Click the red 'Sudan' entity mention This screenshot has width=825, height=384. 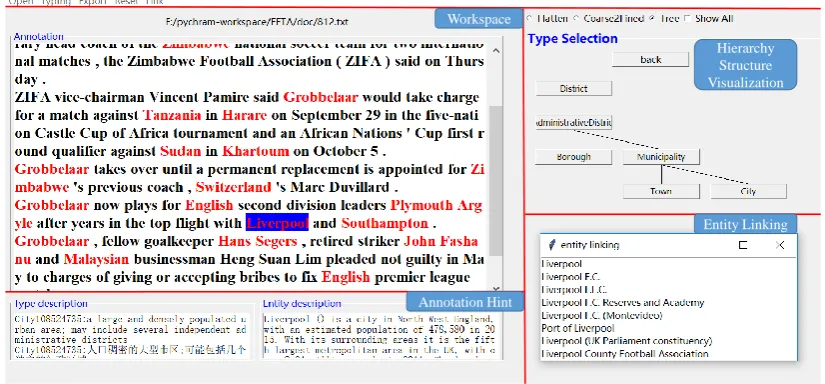click(x=180, y=151)
